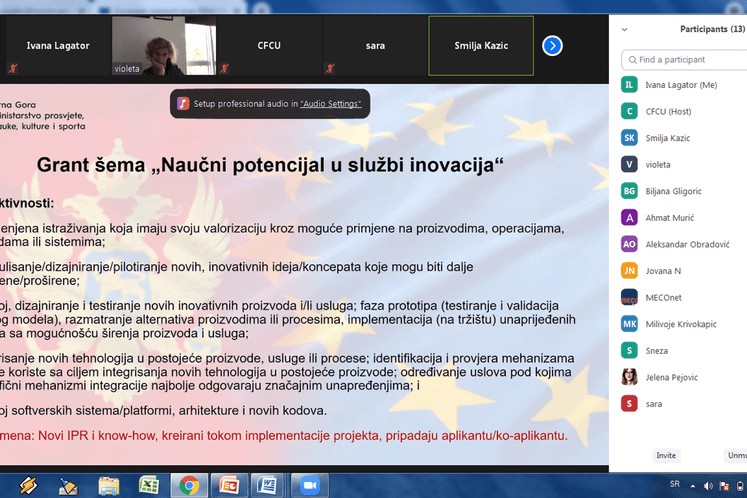Open Word from the taskbar
Image resolution: width=747 pixels, height=498 pixels.
coord(269,486)
